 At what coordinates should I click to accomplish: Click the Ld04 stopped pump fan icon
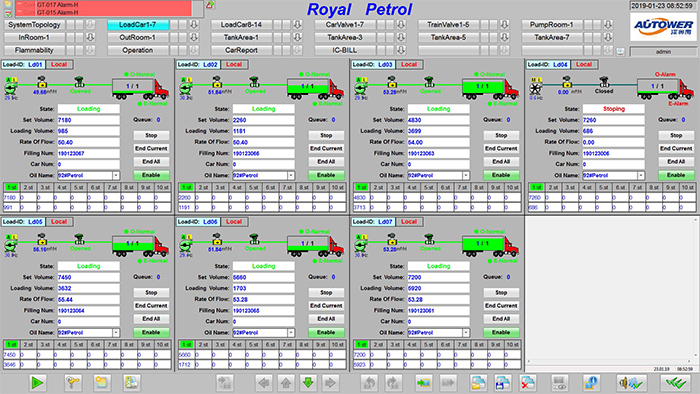coord(535,89)
